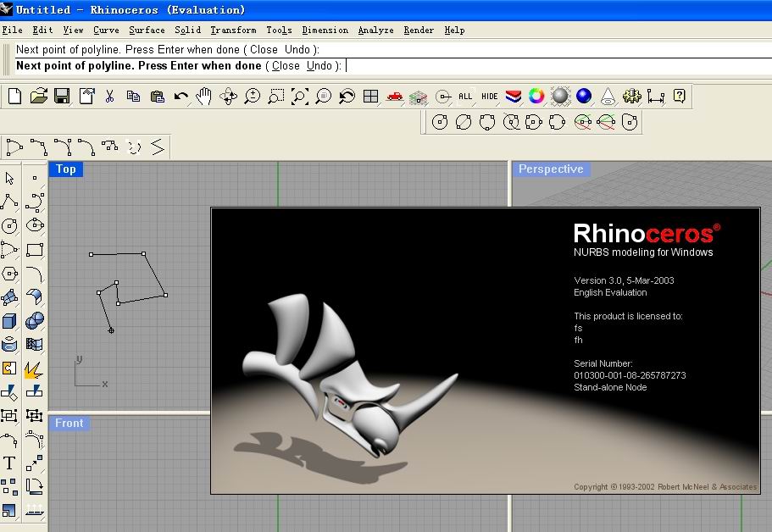The height and width of the screenshot is (532, 772).
Task: Click the Paste clipboard icon
Action: (157, 96)
